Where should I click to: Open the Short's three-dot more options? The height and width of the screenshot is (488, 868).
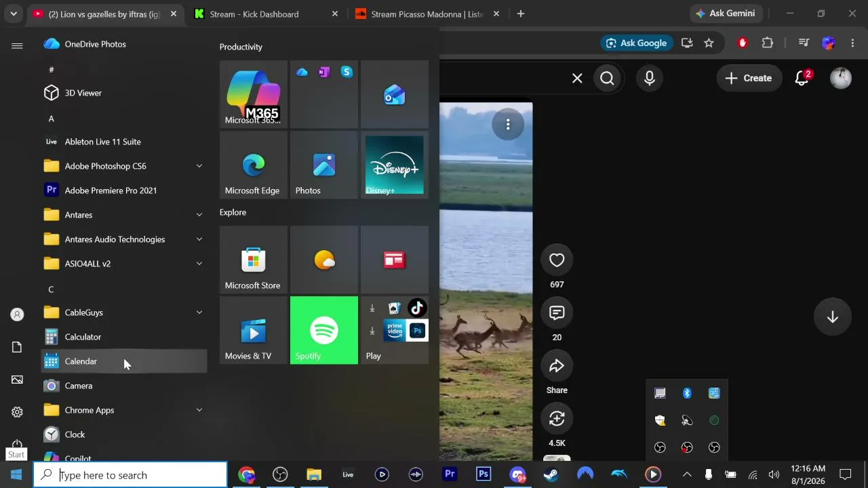click(x=508, y=125)
